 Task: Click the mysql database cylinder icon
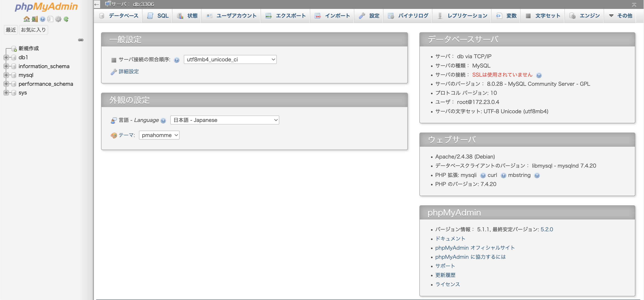point(14,75)
